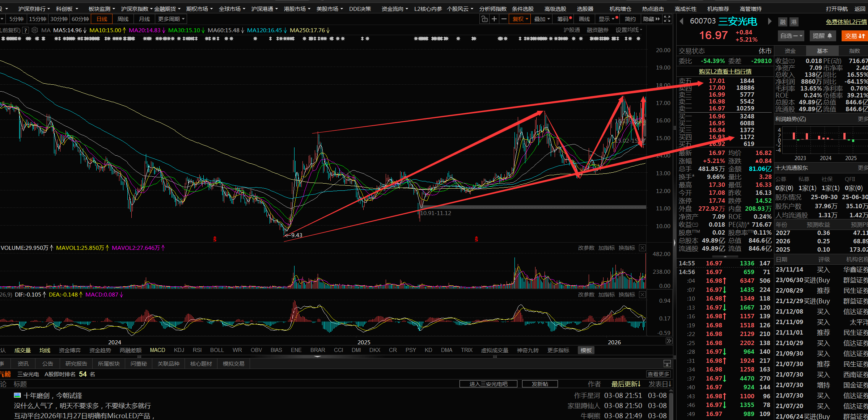Open 免费体验L2行情 link

(x=846, y=22)
